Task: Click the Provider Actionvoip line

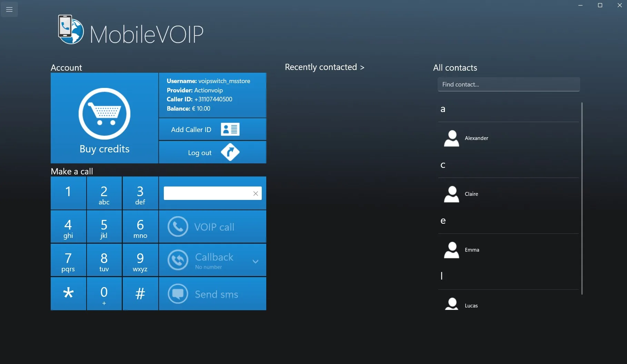Action: click(x=195, y=90)
